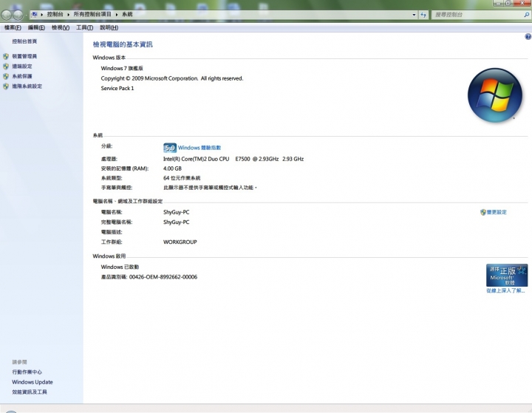This screenshot has width=532, height=413.
Task: Expand arrow after 所有控制台項目 breadcrumb
Action: tap(117, 15)
